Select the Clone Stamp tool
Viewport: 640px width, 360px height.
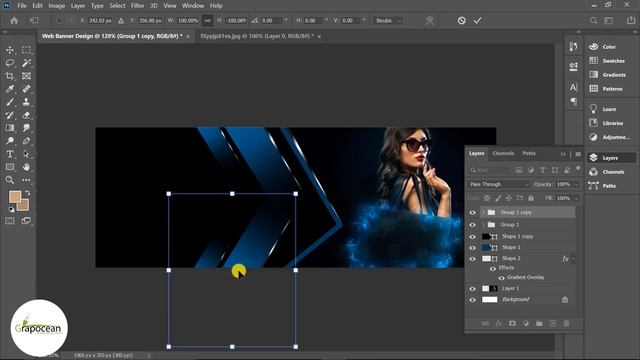[x=26, y=102]
